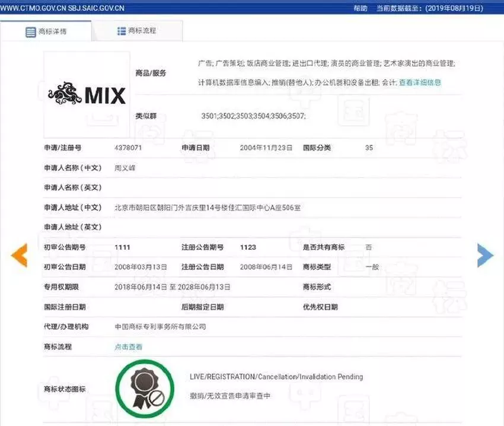This screenshot has height=426, width=504.
Task: Click the document icon on 商标详情 tab
Action: (30, 31)
